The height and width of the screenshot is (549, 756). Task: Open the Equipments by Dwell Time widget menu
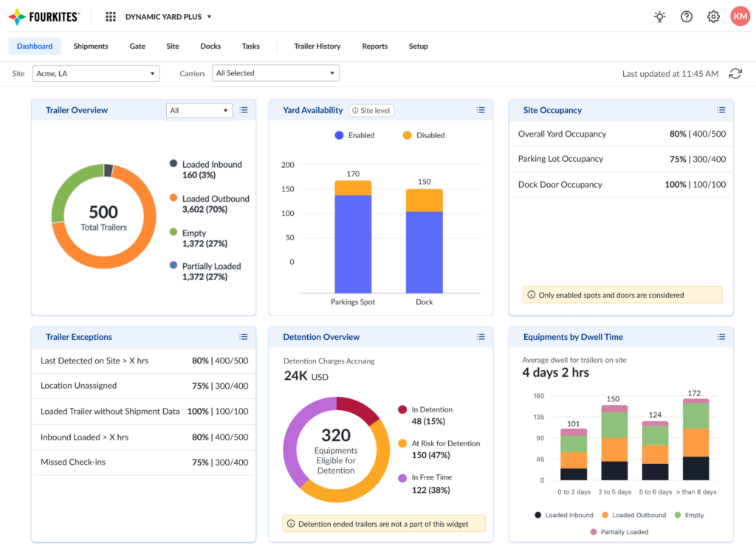721,336
